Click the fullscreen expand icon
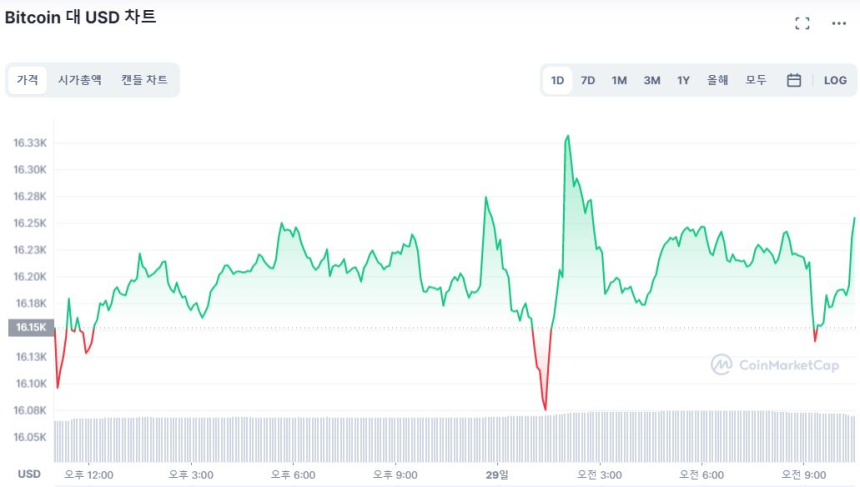Image resolution: width=860 pixels, height=487 pixels. point(802,23)
